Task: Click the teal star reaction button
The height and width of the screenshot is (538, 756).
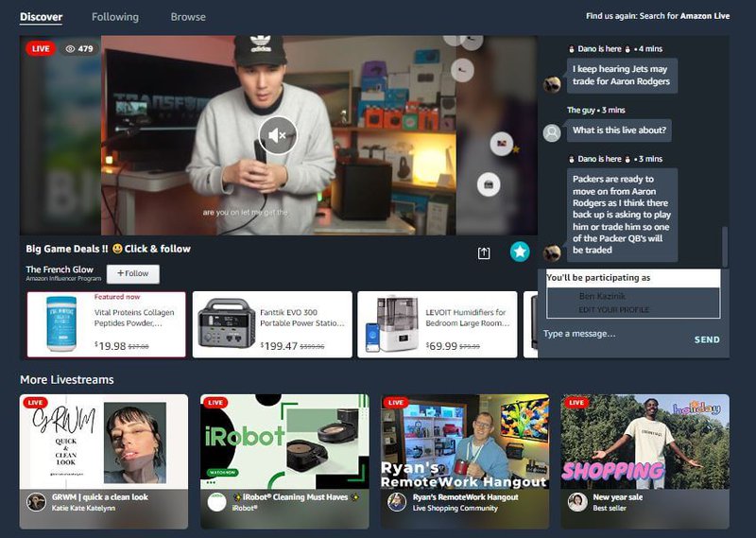Action: pos(520,252)
